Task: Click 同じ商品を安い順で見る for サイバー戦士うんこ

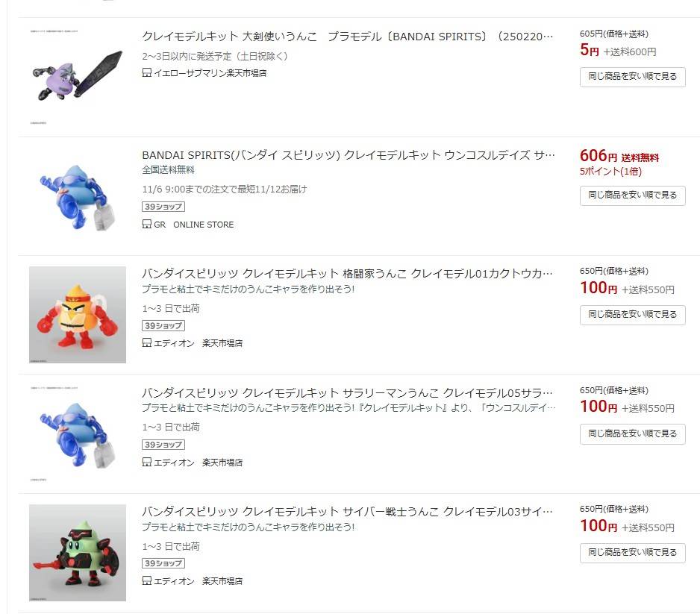Action: [633, 553]
